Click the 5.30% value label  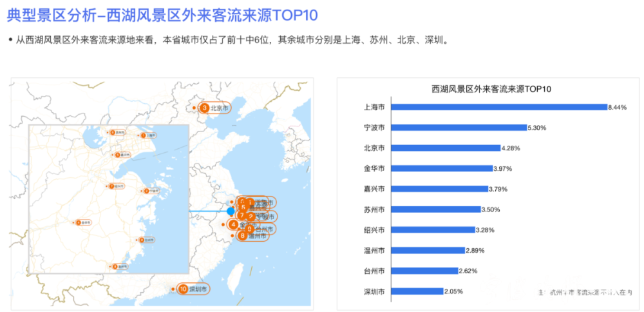click(537, 128)
